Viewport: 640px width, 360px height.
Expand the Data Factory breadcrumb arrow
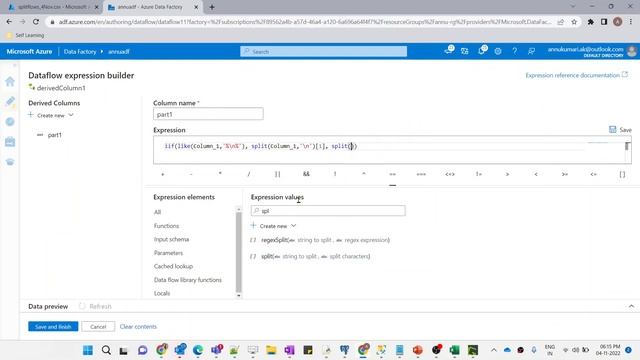[102, 51]
